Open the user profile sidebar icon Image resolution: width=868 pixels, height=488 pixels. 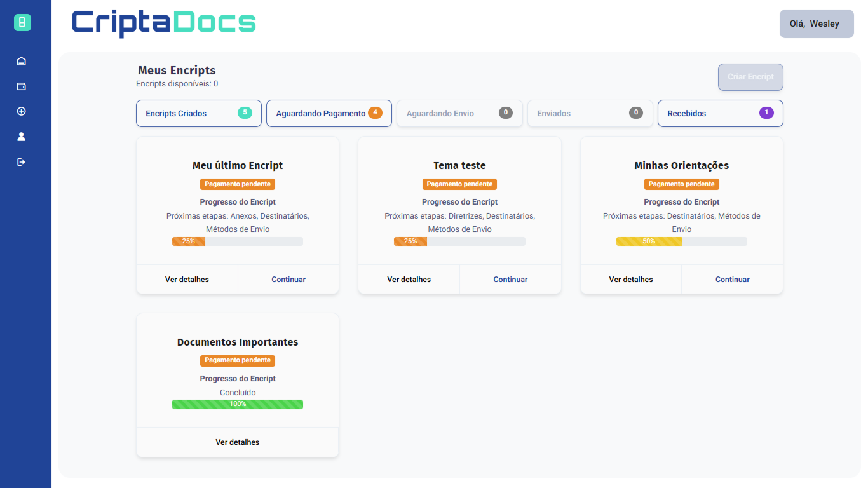tap(22, 137)
